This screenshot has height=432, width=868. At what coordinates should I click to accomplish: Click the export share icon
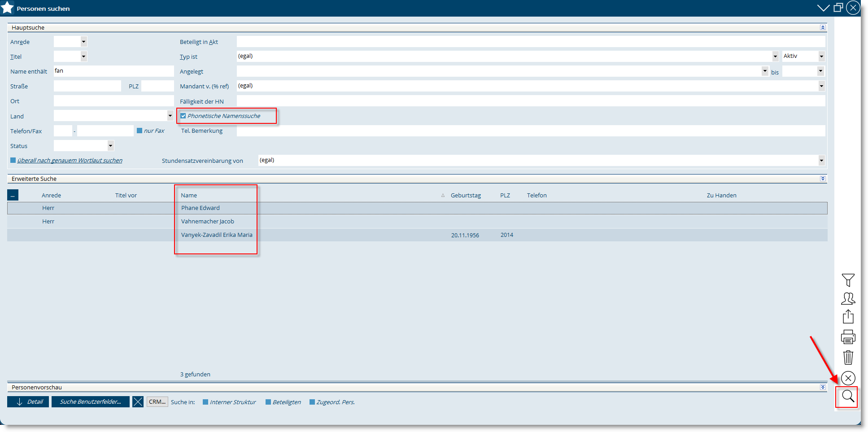[848, 317]
